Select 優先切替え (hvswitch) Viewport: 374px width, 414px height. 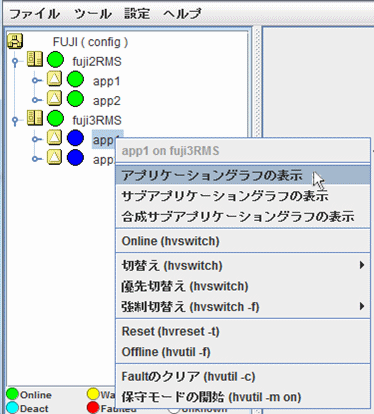pyautogui.click(x=243, y=286)
